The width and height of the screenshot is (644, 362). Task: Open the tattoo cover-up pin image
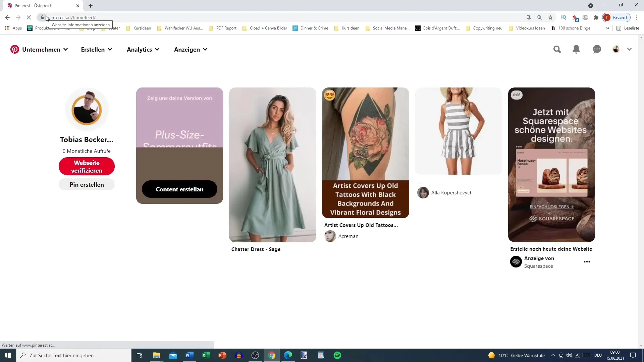(365, 153)
